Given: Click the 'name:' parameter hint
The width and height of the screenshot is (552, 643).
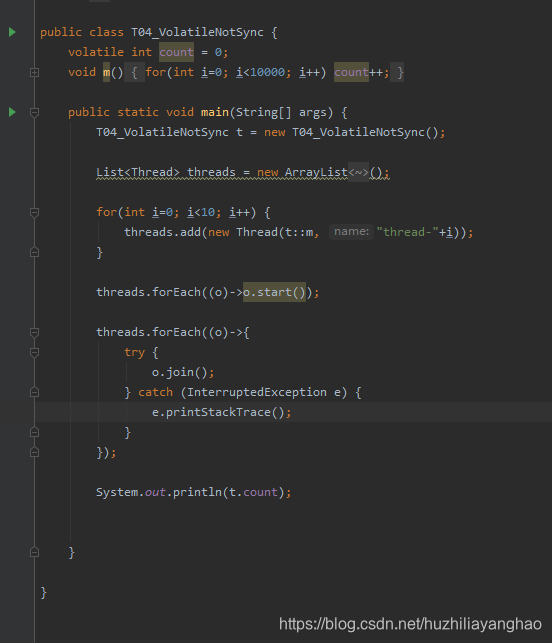Looking at the screenshot, I should coord(351,232).
